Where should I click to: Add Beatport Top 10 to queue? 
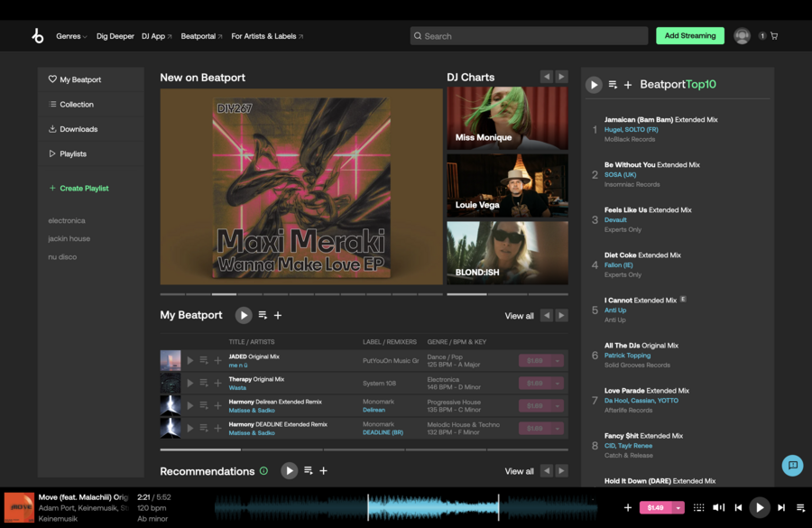click(613, 85)
